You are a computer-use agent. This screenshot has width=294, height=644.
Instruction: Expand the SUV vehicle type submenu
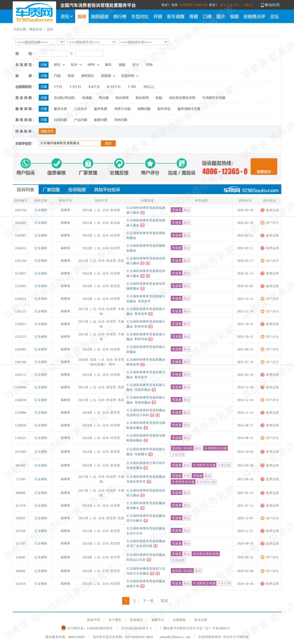76,65
